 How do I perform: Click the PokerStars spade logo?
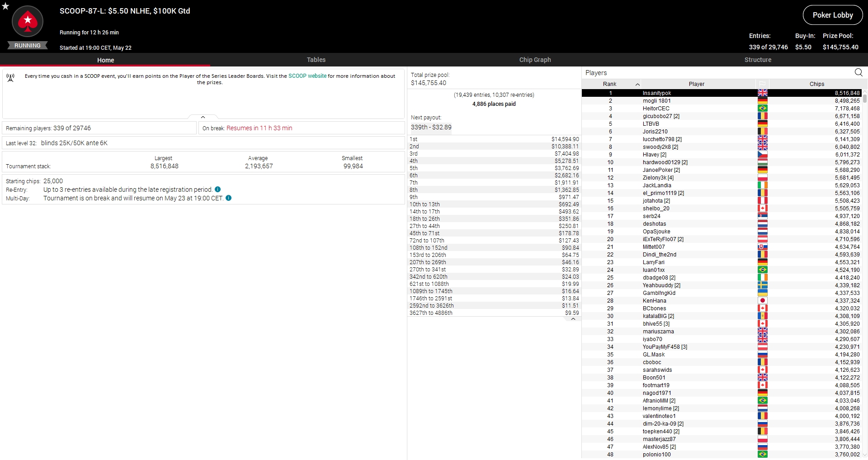click(x=28, y=21)
